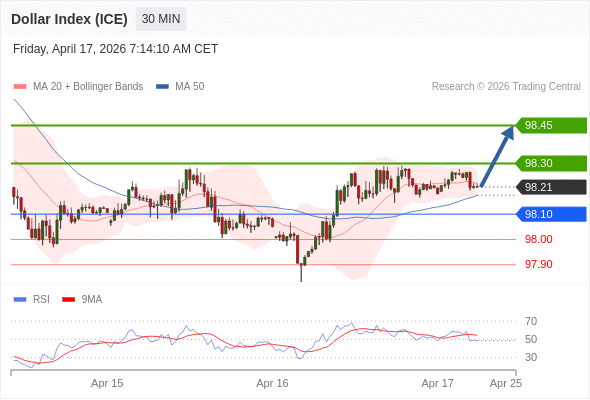Click the Apr 15 axis date
Image resolution: width=590 pixels, height=400 pixels.
point(107,383)
